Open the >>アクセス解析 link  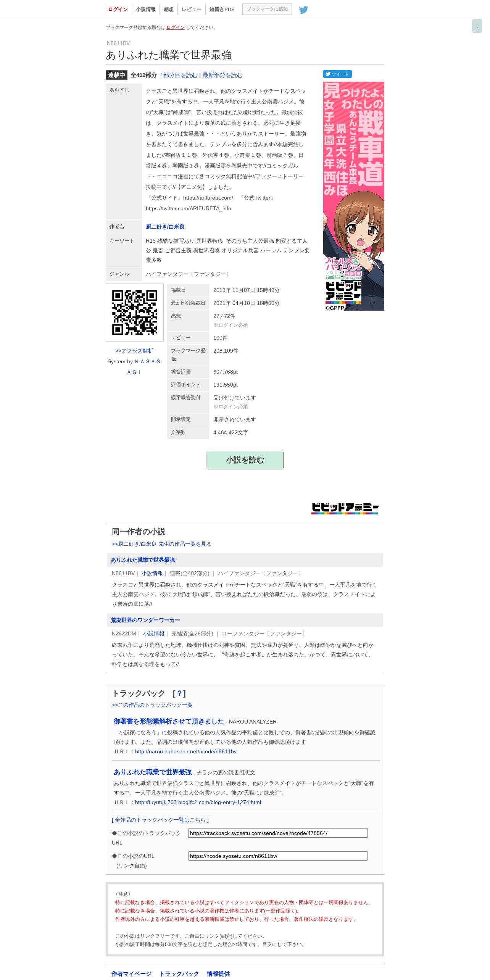click(134, 351)
